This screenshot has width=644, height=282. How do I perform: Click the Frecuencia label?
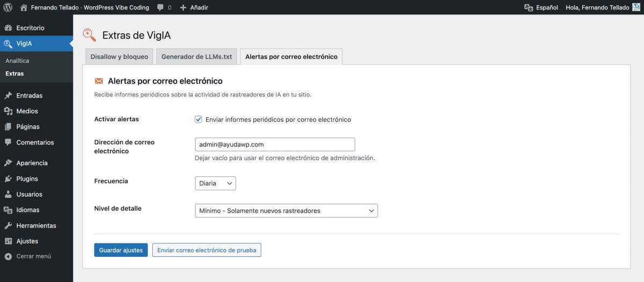(x=111, y=181)
